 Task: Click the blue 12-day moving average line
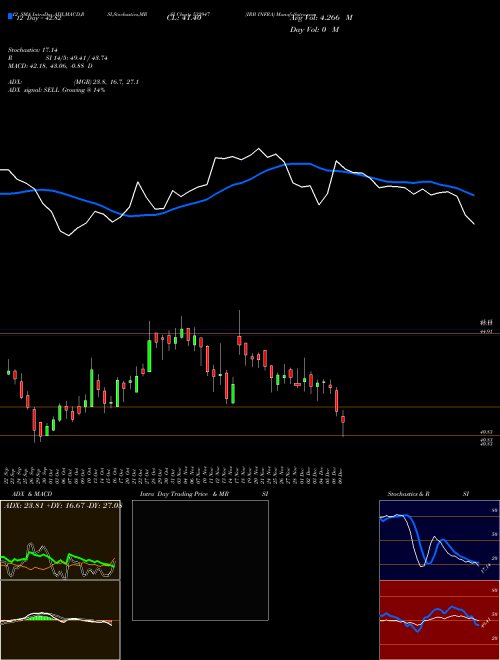tap(237, 183)
